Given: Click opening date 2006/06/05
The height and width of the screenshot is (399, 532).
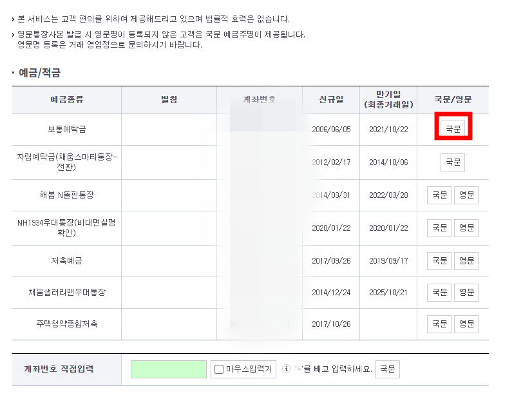Looking at the screenshot, I should point(331,130).
